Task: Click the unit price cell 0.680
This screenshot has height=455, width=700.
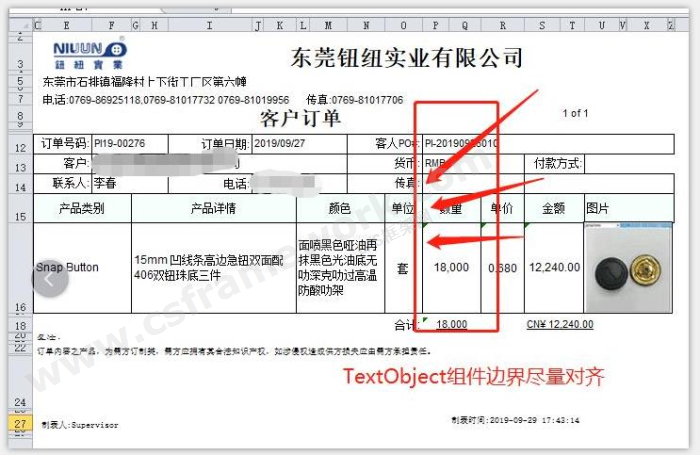Action: coord(502,267)
